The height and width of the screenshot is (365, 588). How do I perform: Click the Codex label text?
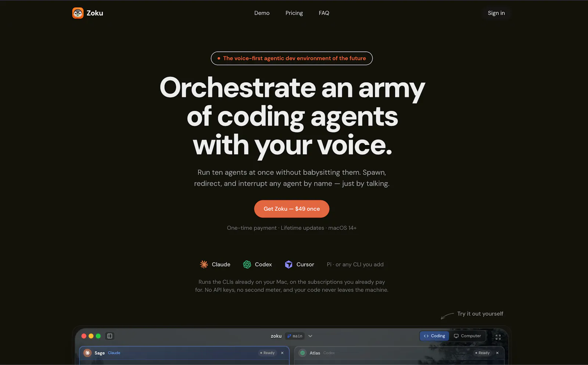[x=263, y=264]
